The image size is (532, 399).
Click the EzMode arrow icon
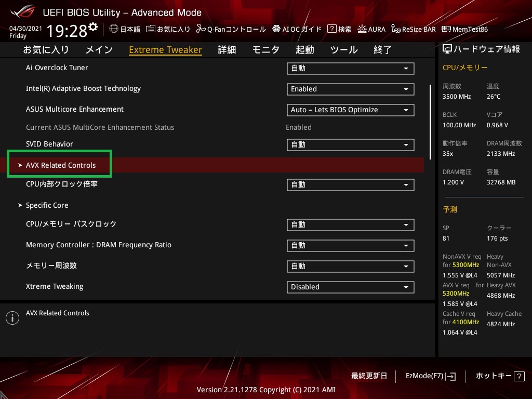point(451,376)
